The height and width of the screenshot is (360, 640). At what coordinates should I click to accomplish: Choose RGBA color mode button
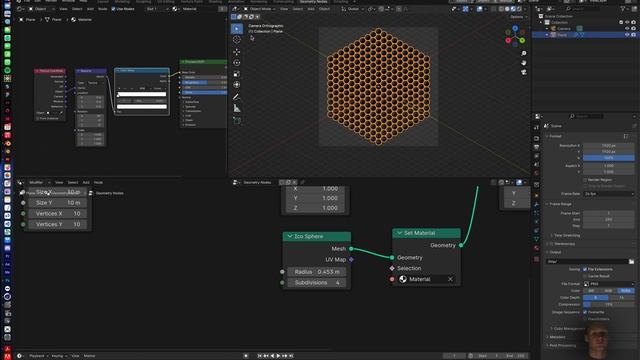coord(626,291)
